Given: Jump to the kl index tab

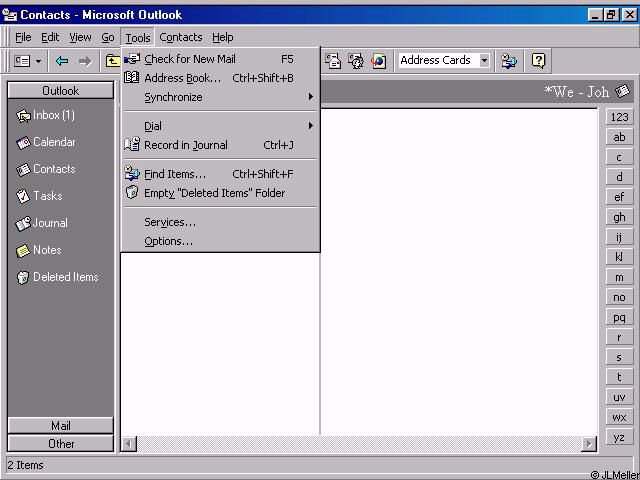Looking at the screenshot, I should [619, 257].
